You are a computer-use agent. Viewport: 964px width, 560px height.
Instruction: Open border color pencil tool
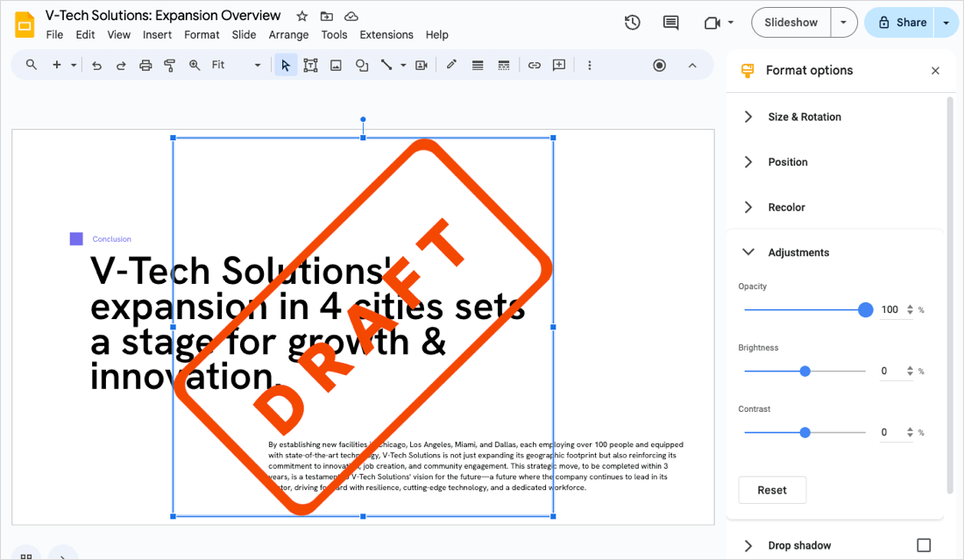[x=451, y=65]
